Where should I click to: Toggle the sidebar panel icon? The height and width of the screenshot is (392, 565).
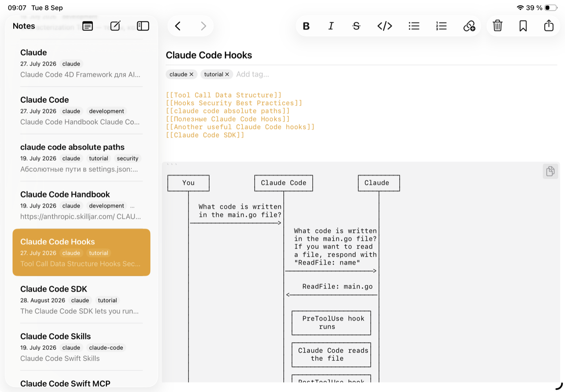(143, 26)
